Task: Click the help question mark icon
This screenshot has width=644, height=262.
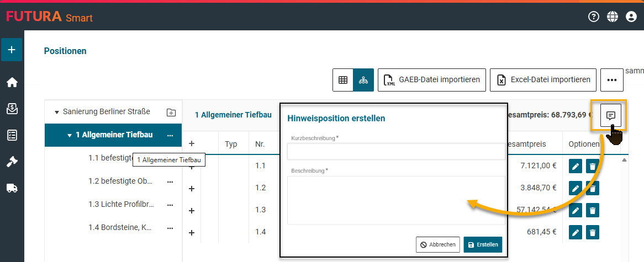Action: [x=594, y=17]
